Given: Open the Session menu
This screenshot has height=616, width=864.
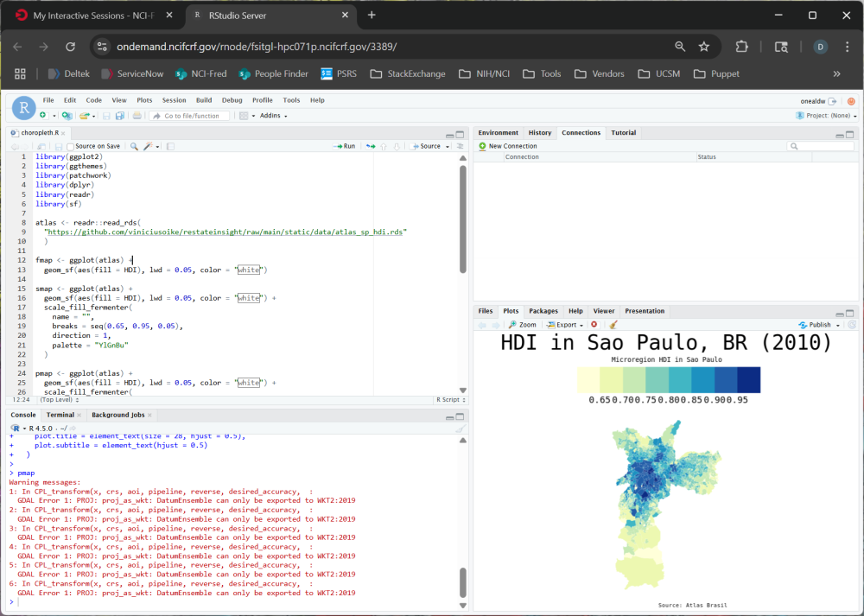Looking at the screenshot, I should 174,100.
